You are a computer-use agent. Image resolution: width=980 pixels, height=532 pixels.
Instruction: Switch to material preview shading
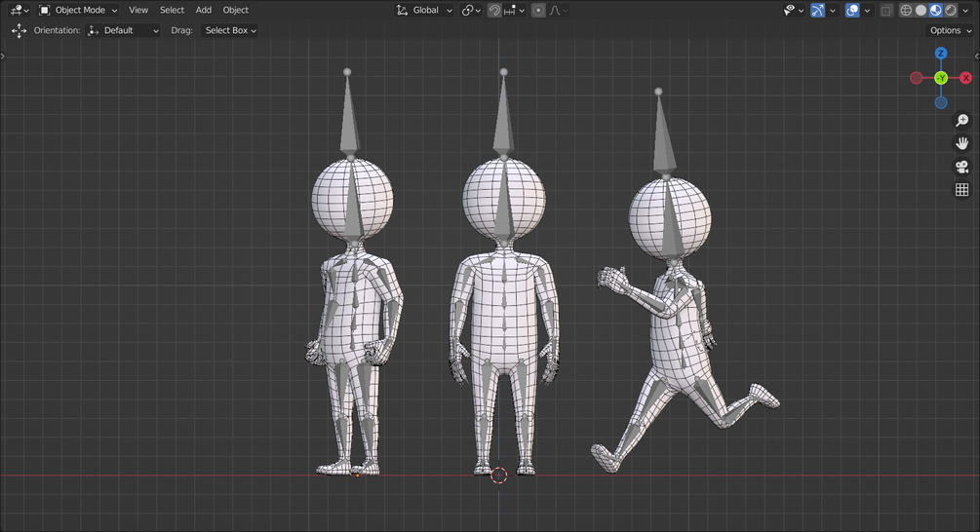(x=935, y=11)
